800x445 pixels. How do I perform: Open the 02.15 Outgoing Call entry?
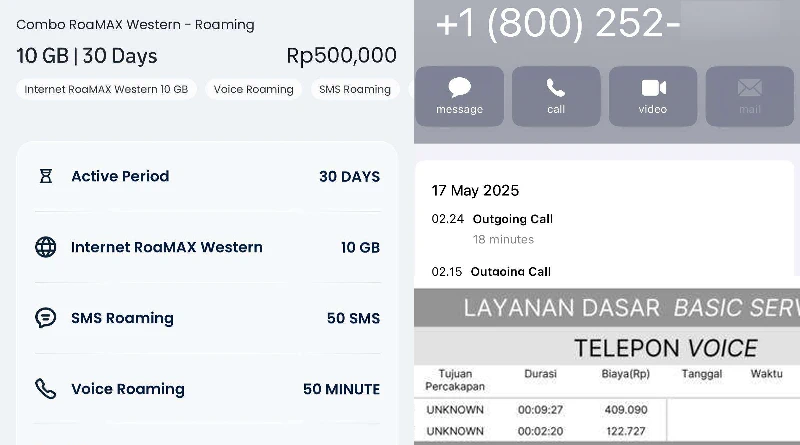coord(491,271)
